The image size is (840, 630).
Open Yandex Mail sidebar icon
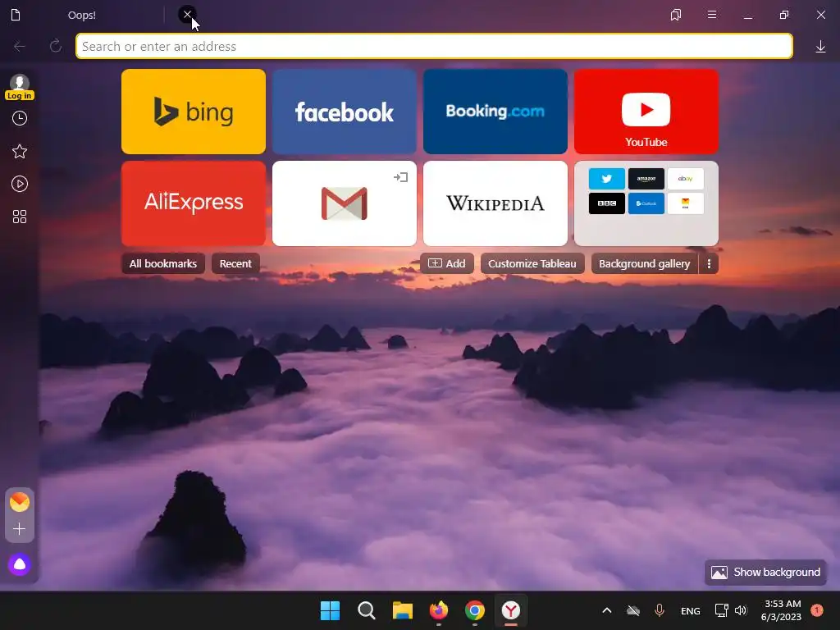click(20, 502)
